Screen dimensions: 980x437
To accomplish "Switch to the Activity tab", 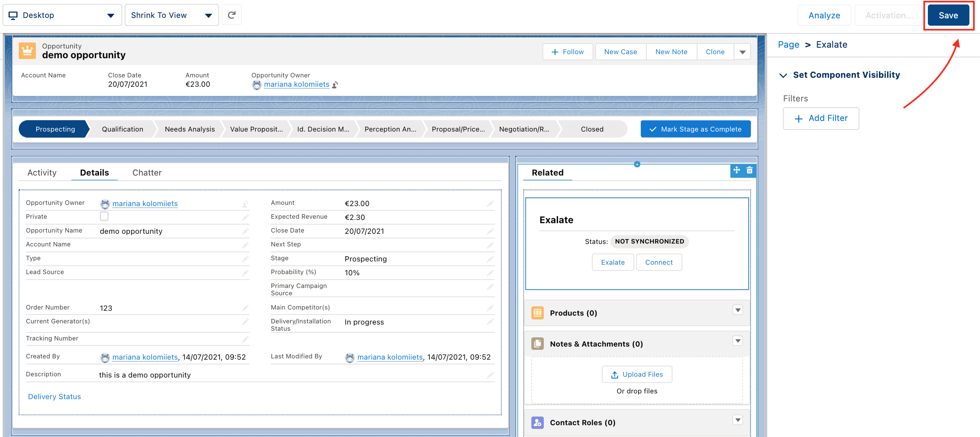I will click(42, 173).
